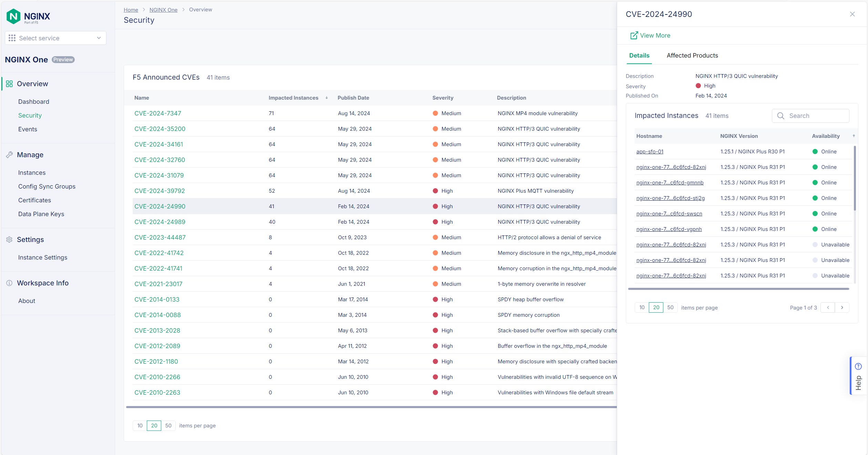Image resolution: width=868 pixels, height=455 pixels.
Task: Open hostname nginx-one-7...c6fcd-gmnnb
Action: point(670,183)
